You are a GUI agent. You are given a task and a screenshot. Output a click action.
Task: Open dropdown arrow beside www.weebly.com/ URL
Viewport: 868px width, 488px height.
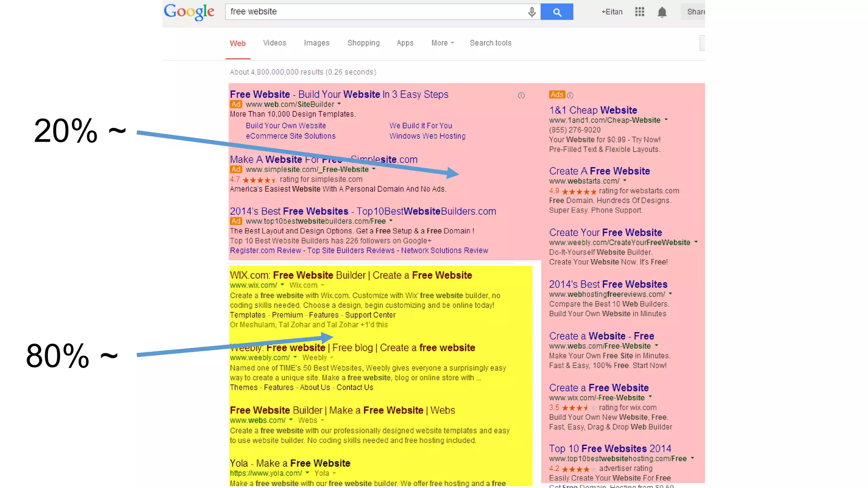click(x=295, y=357)
